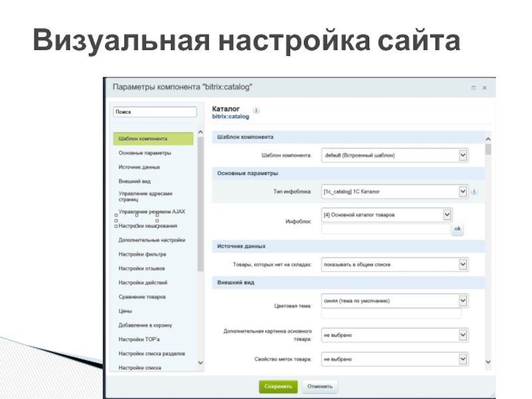
Task: Select Источник данных in left menu
Action: [x=139, y=168]
